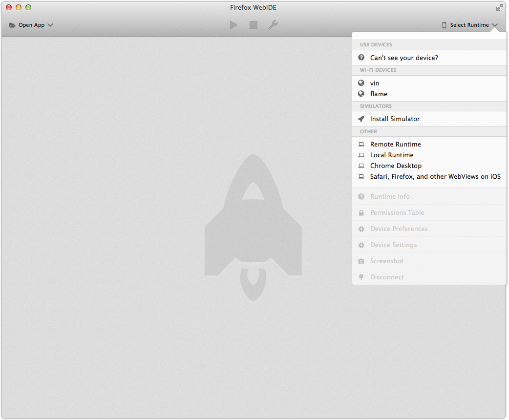Click lock icon beside Permissions Table

pyautogui.click(x=361, y=212)
